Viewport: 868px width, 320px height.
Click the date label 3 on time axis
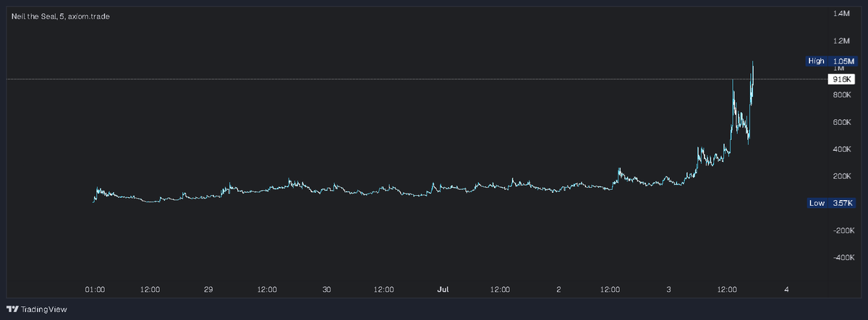point(669,290)
